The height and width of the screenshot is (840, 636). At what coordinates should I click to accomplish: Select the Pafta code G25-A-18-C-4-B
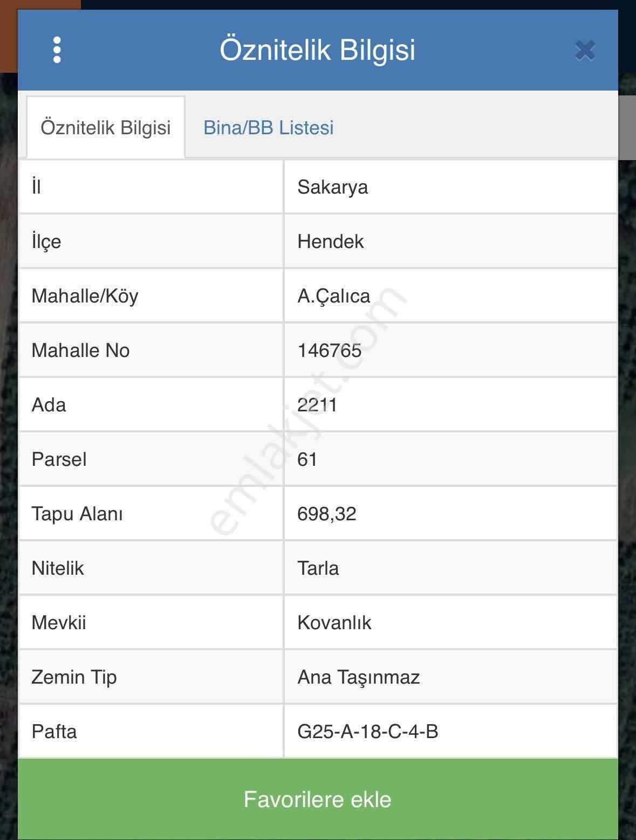[x=367, y=732]
